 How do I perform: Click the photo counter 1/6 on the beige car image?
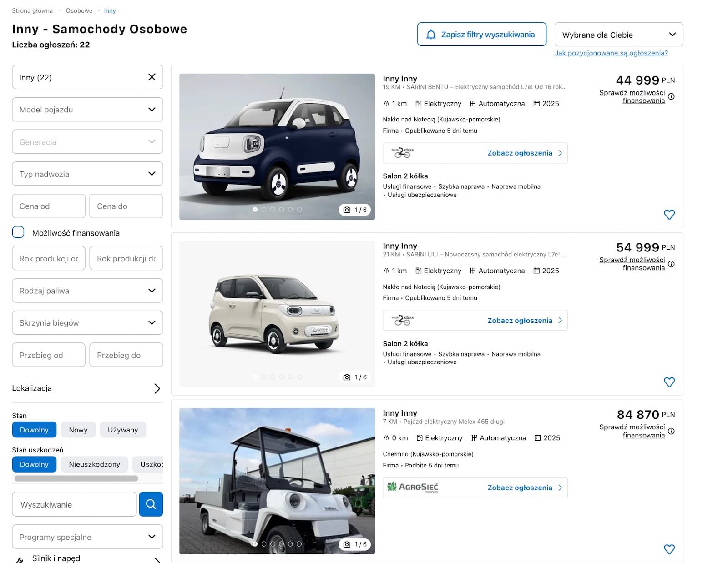pyautogui.click(x=355, y=377)
